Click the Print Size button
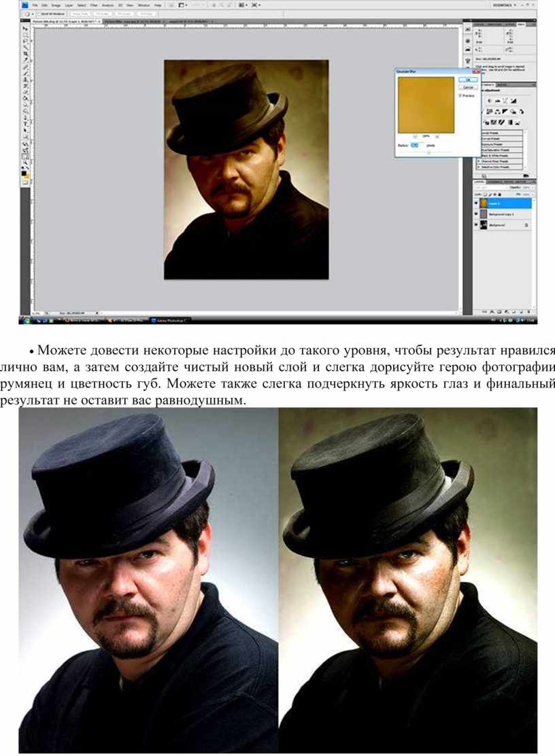 [x=146, y=14]
